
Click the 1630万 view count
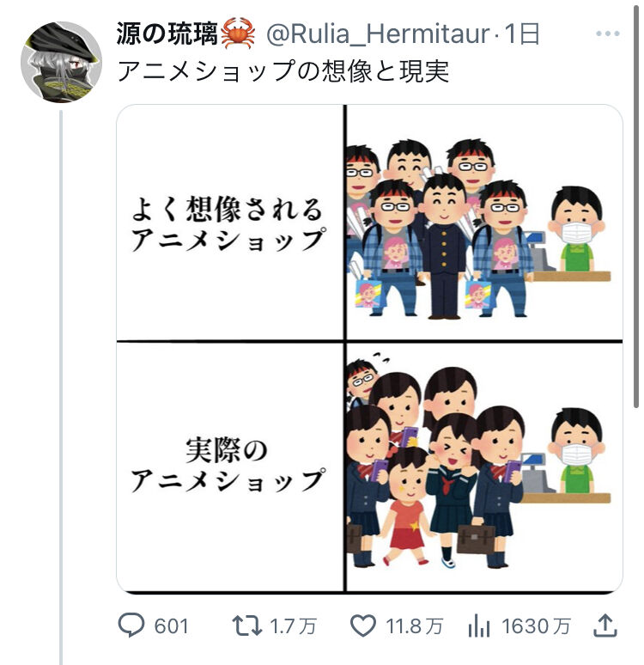(x=537, y=626)
